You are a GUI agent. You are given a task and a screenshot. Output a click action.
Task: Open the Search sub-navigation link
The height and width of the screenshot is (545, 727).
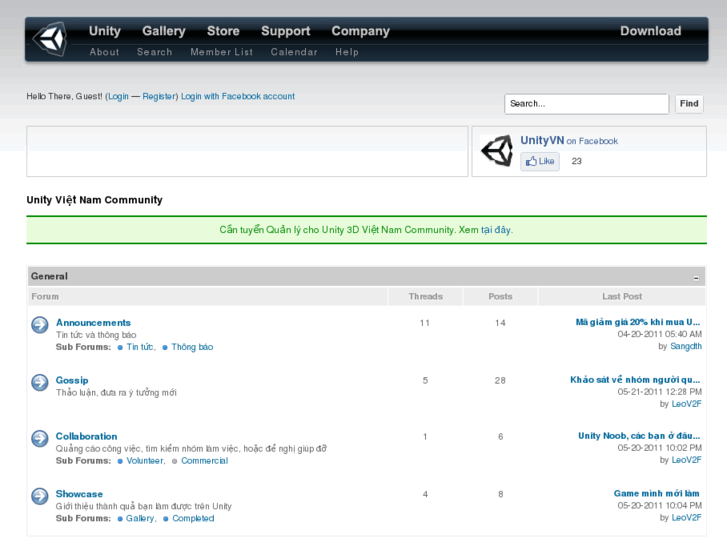(154, 52)
